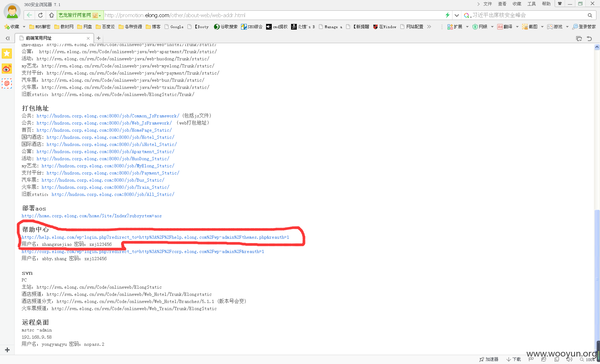Click the lightning speed mode icon

point(447,15)
